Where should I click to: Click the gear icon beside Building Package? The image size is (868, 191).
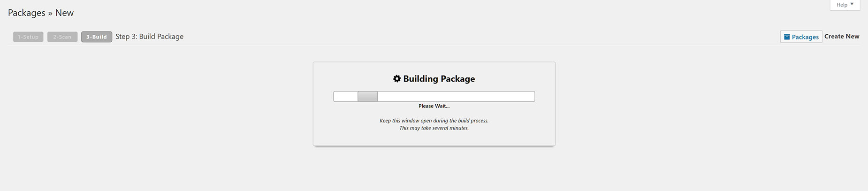point(397,79)
